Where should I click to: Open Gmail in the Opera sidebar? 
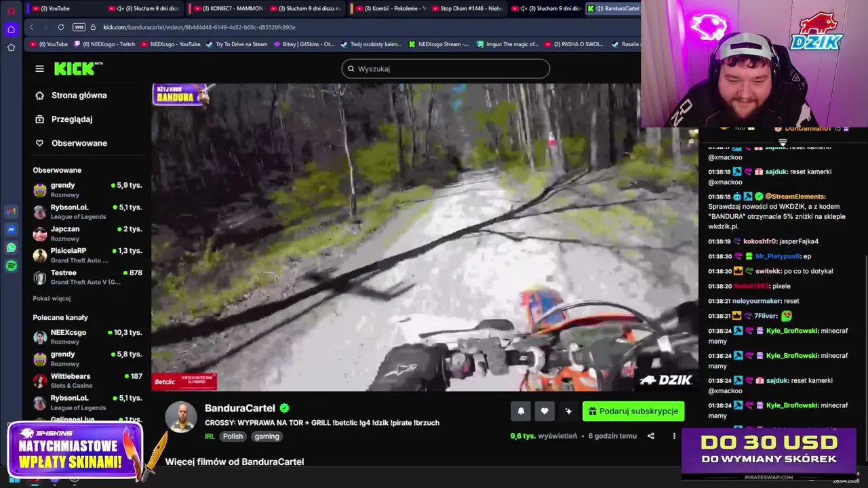[11, 211]
